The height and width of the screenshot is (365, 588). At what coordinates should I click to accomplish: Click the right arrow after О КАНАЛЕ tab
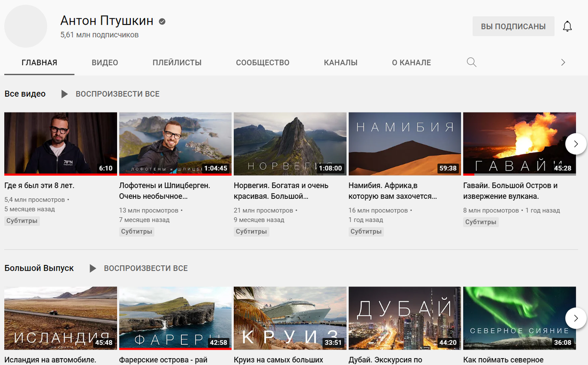point(564,62)
